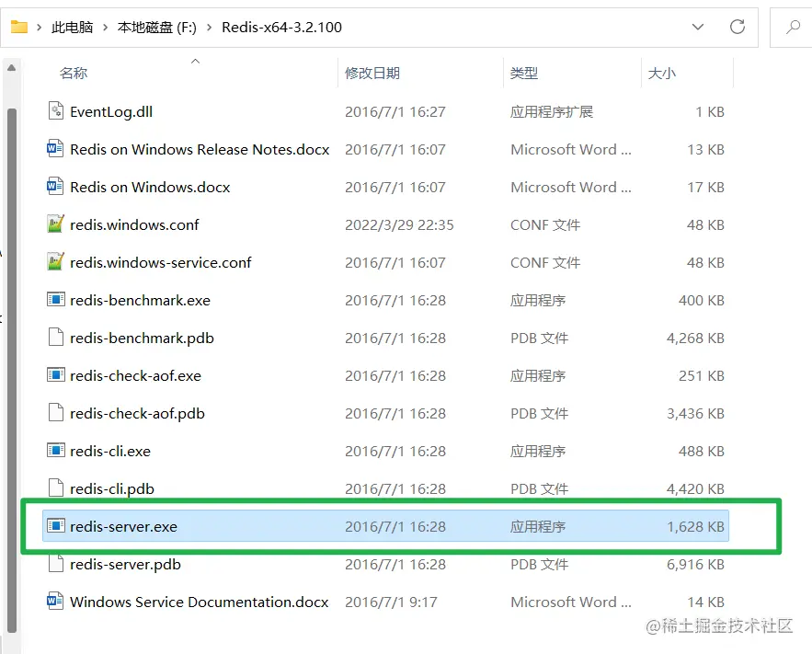812x654 pixels.
Task: Expand chevron before 此电脑 in breadcrumb
Action: tap(39, 27)
